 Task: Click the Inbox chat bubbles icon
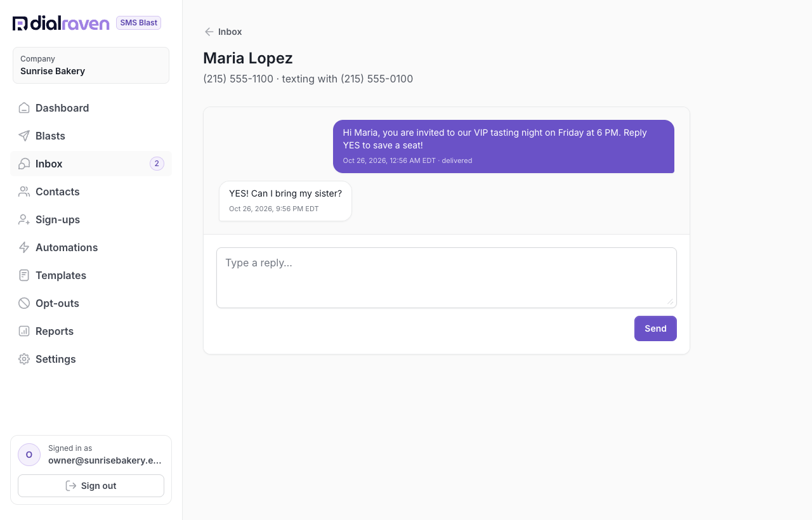tap(24, 164)
